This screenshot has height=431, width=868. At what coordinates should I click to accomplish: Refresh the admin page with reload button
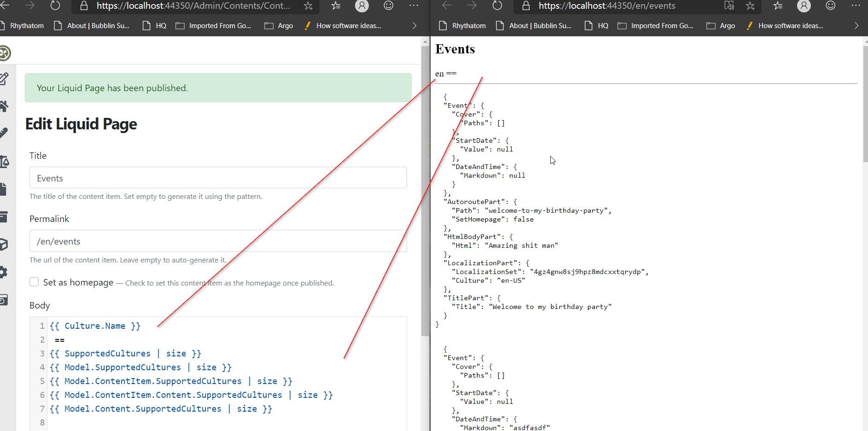(x=56, y=6)
